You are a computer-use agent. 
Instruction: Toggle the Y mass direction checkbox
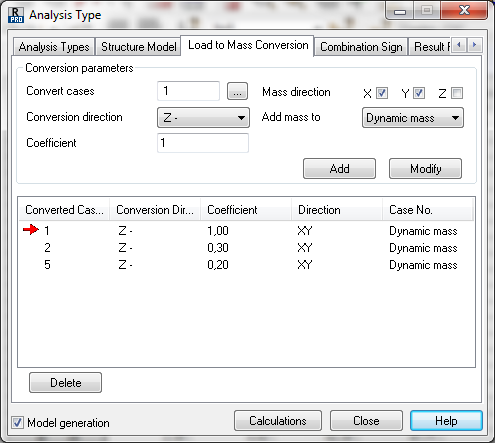tap(419, 93)
